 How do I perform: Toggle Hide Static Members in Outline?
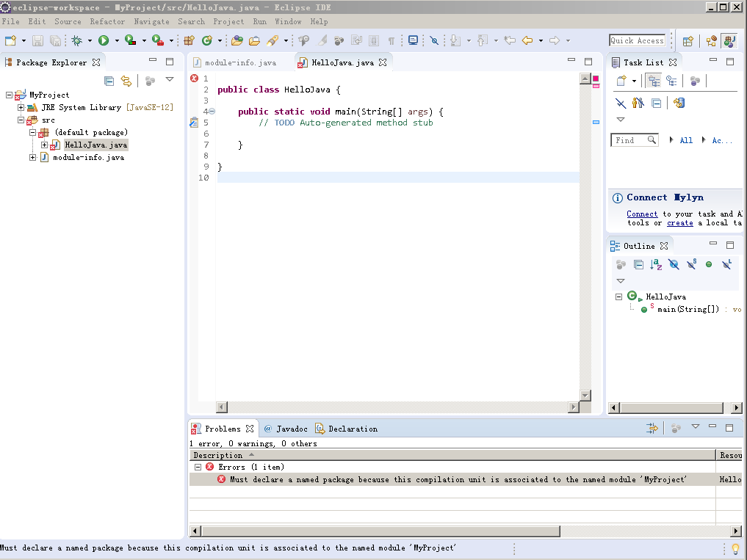click(x=692, y=264)
